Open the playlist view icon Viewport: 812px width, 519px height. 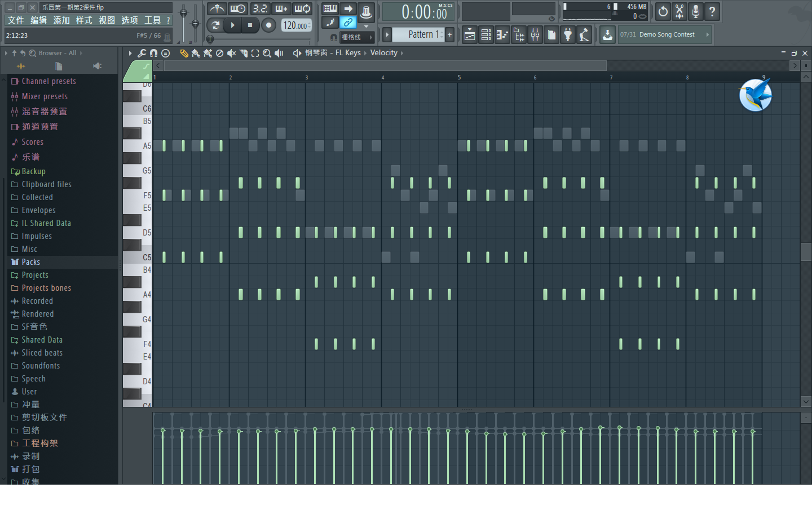tap(470, 35)
